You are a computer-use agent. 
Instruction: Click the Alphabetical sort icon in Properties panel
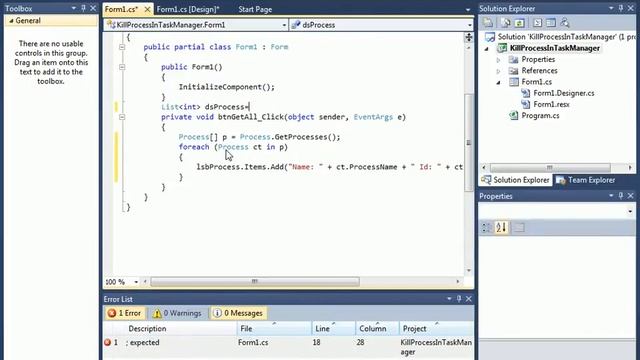[501, 227]
